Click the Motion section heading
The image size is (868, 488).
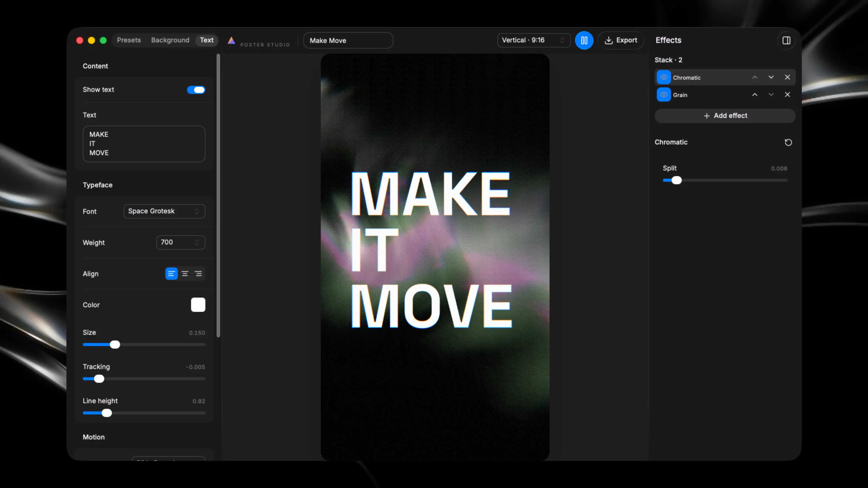pyautogui.click(x=94, y=437)
